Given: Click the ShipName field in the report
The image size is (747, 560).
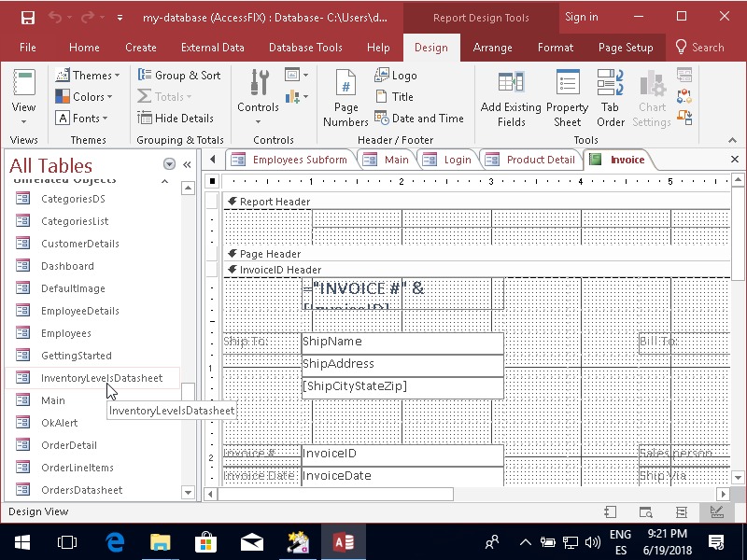Looking at the screenshot, I should tap(402, 342).
